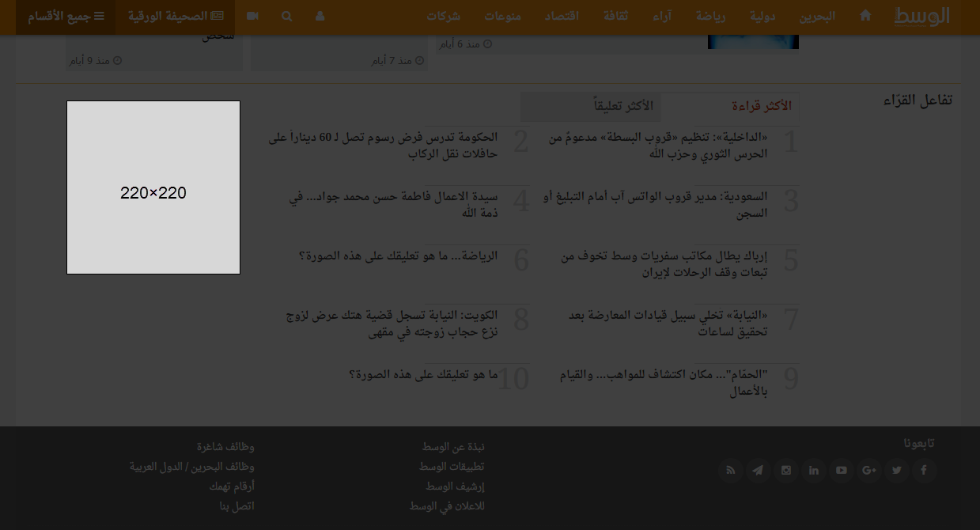Expand جميع الأقسام sections menu

pos(66,17)
